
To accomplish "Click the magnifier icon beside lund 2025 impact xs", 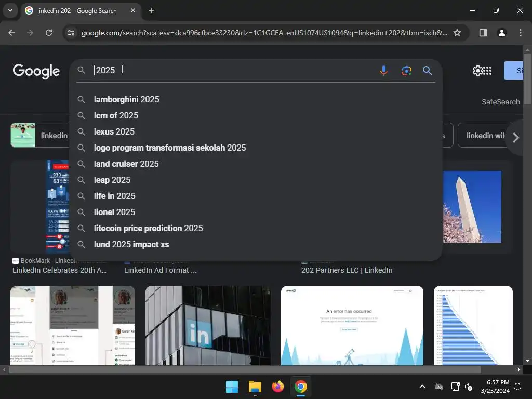I will pos(81,244).
